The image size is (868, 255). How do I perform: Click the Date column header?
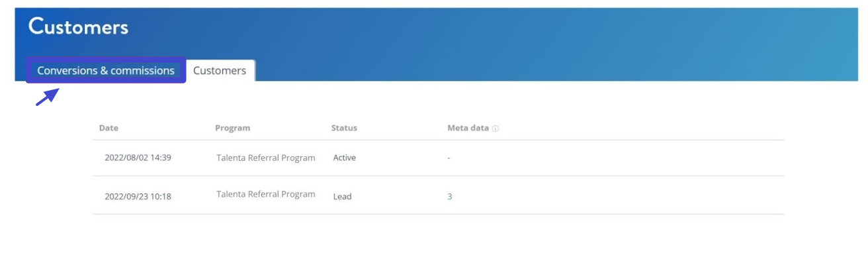[108, 128]
